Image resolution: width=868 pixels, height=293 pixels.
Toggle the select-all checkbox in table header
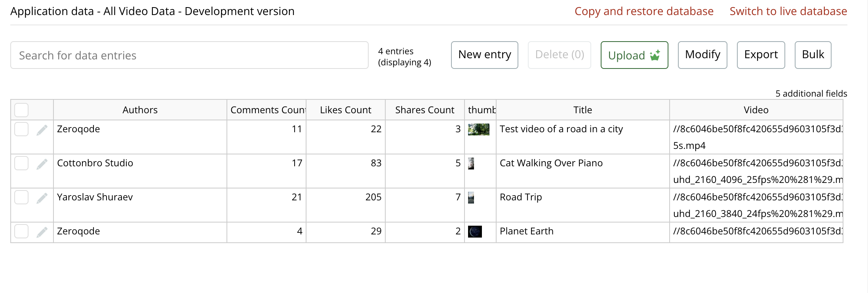click(21, 110)
